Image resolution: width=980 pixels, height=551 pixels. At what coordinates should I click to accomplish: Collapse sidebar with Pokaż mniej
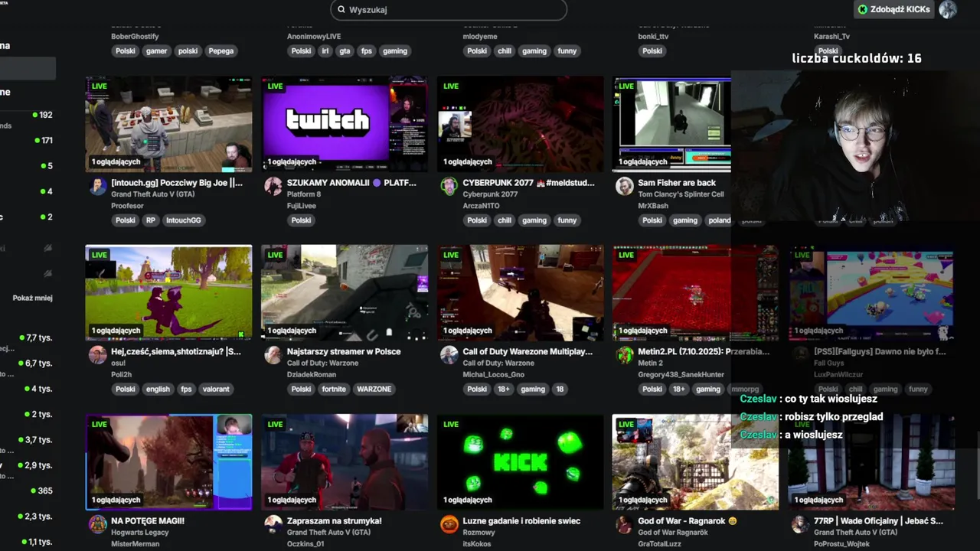(x=32, y=298)
